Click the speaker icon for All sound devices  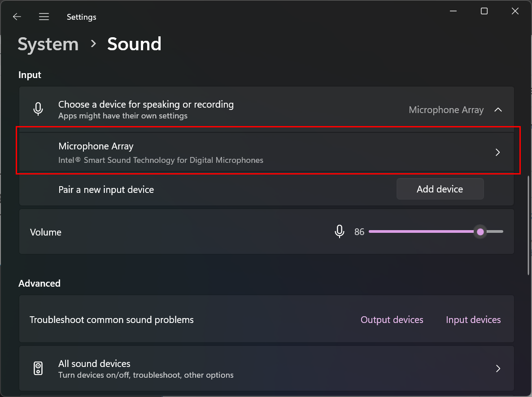coord(39,368)
